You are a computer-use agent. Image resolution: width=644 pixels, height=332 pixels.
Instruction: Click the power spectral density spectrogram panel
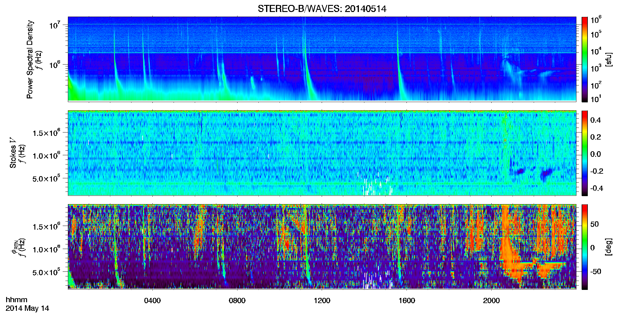pyautogui.click(x=322, y=59)
